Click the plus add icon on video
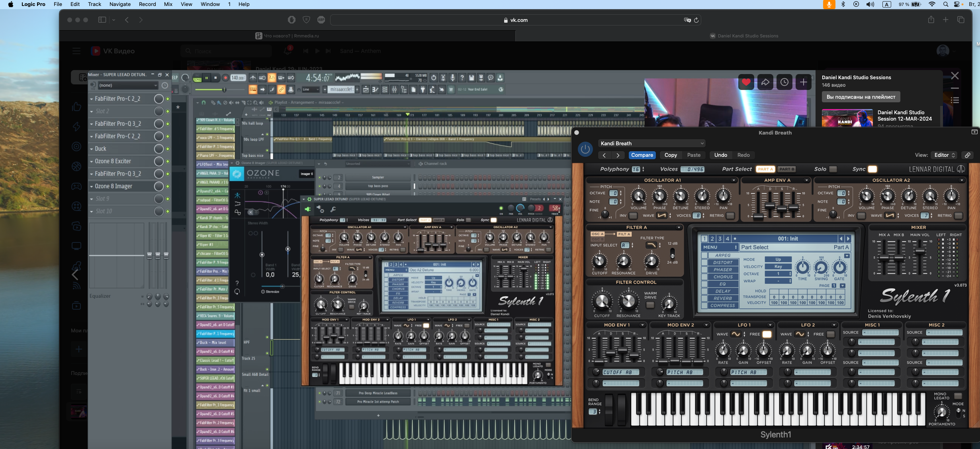Image resolution: width=980 pixels, height=449 pixels. click(804, 82)
